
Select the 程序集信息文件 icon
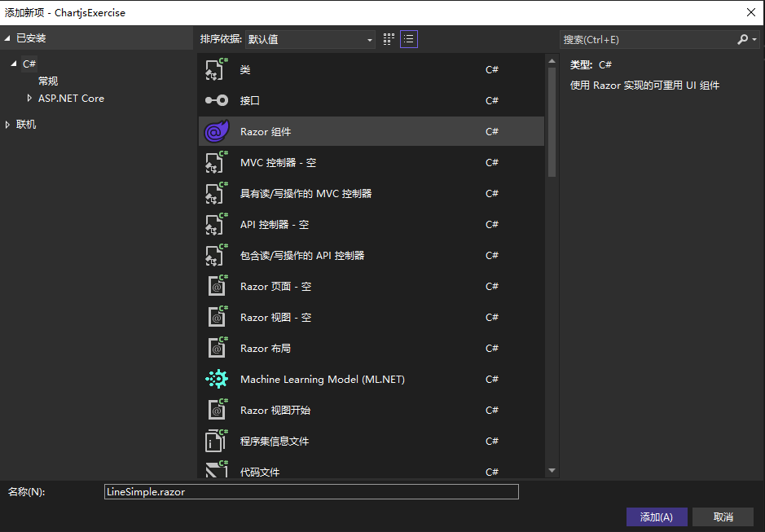pos(217,442)
